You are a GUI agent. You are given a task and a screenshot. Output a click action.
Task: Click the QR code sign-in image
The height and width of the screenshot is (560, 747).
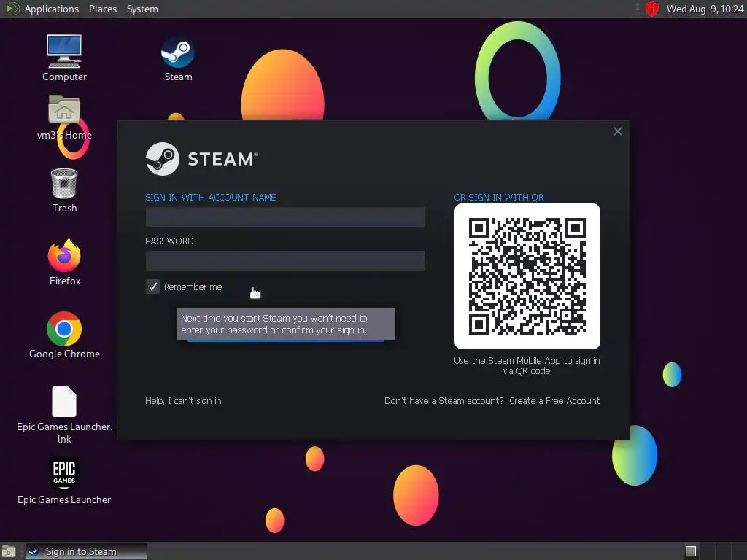click(x=527, y=276)
